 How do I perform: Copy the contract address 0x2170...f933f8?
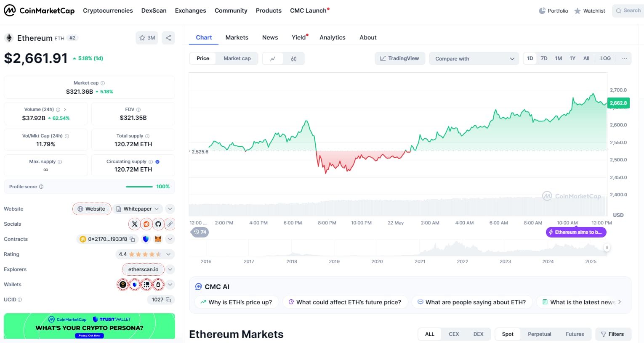click(x=132, y=239)
